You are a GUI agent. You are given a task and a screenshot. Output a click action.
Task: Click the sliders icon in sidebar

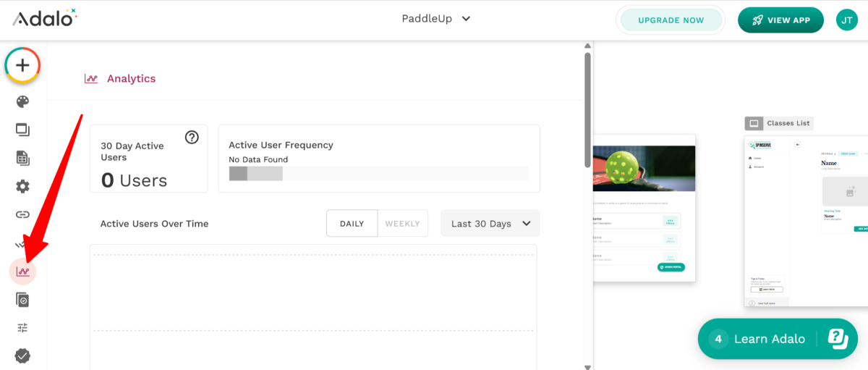click(x=22, y=328)
